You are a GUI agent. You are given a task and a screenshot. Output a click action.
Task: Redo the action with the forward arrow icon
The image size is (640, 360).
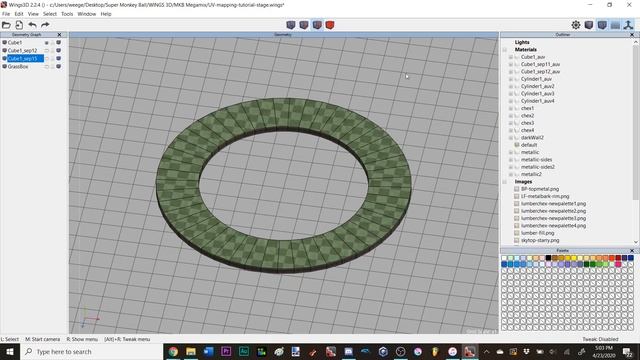point(45,25)
